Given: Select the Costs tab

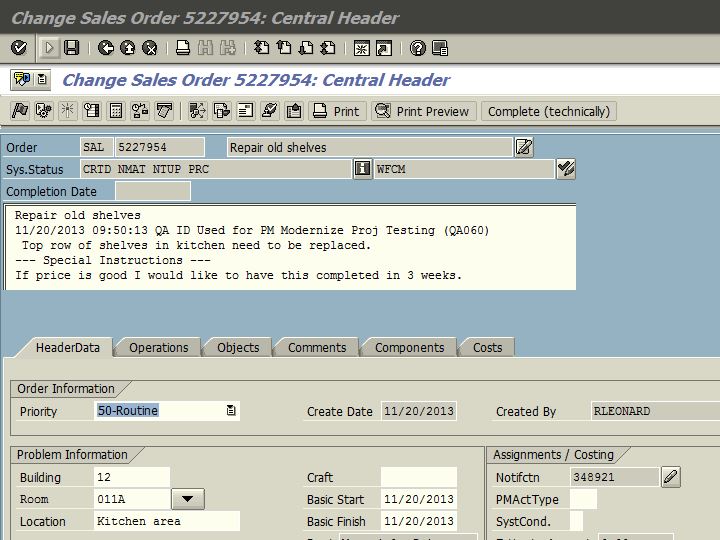Looking at the screenshot, I should tap(487, 348).
